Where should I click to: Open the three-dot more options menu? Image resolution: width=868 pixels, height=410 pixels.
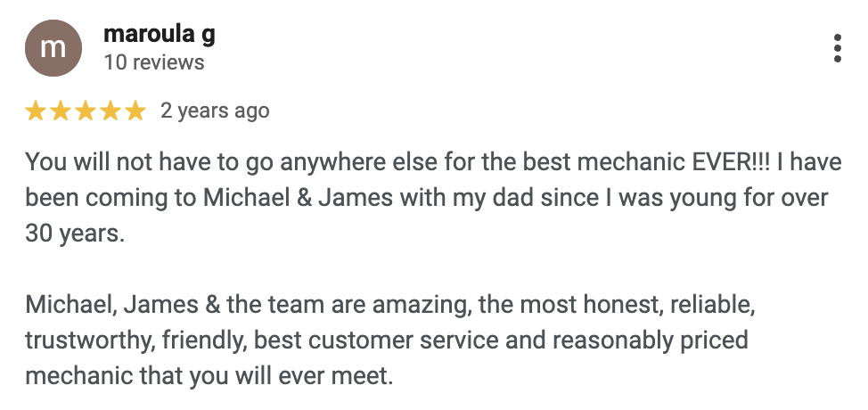(837, 48)
